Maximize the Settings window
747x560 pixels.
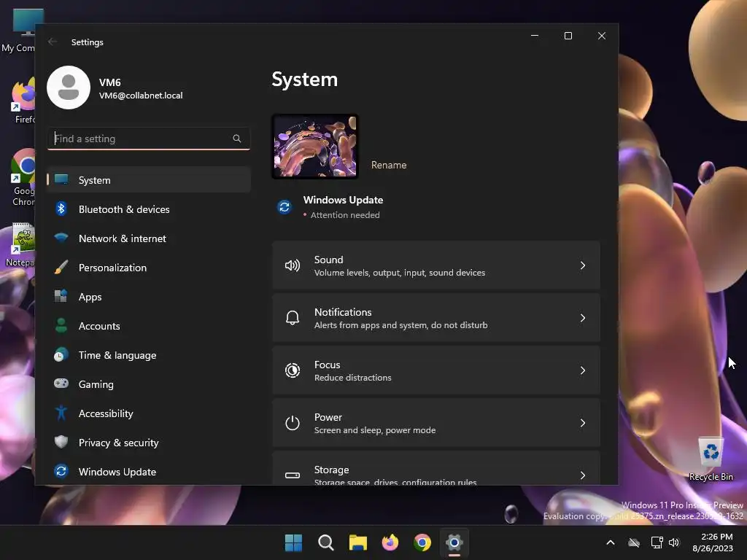[x=568, y=36]
